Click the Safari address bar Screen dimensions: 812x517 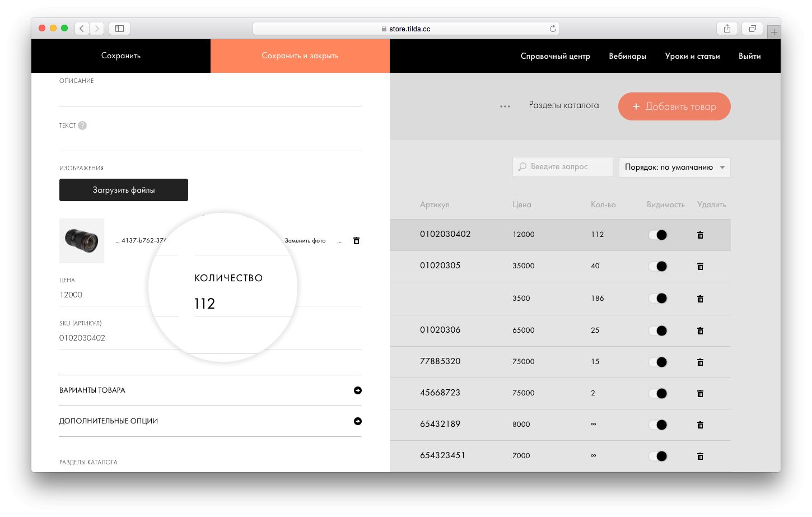(x=406, y=29)
